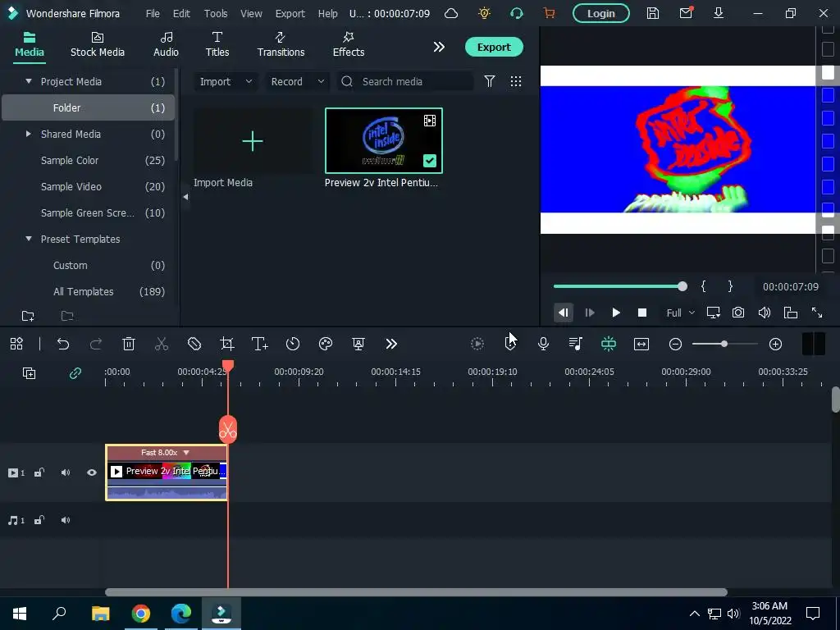Save project with floppy disk icon
This screenshot has height=630, width=840.
[652, 13]
